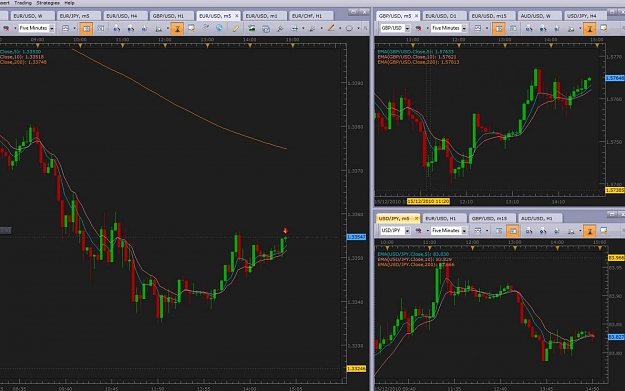
Task: Click the hourglass icon in the EUR/USD m5 toolbar
Action: pos(177,28)
